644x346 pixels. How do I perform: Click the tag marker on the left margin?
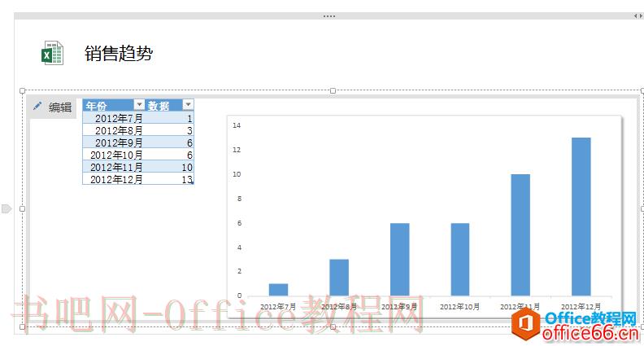point(7,208)
